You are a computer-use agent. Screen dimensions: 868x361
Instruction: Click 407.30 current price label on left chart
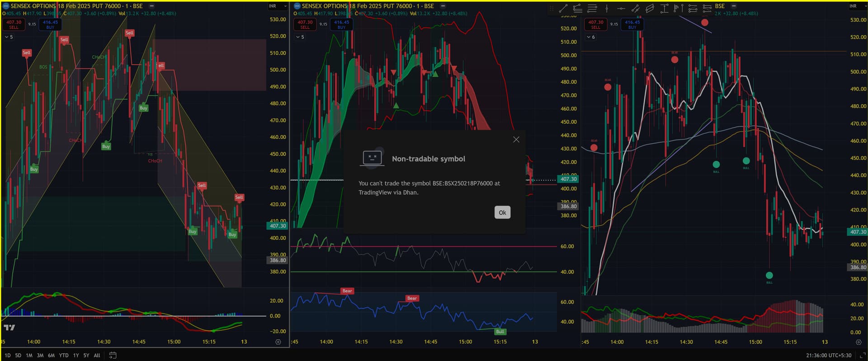(x=278, y=226)
